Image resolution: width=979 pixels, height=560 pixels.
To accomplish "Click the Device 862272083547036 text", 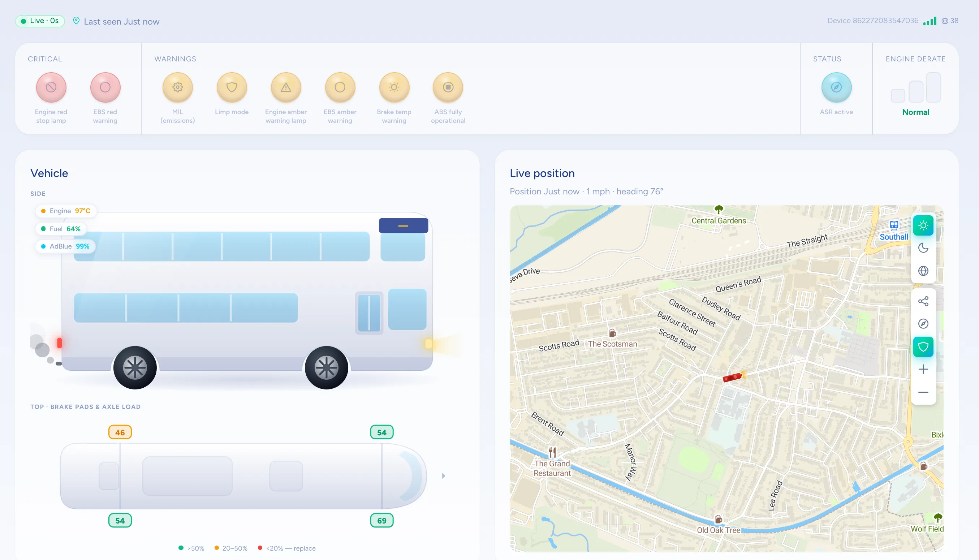I will 873,21.
